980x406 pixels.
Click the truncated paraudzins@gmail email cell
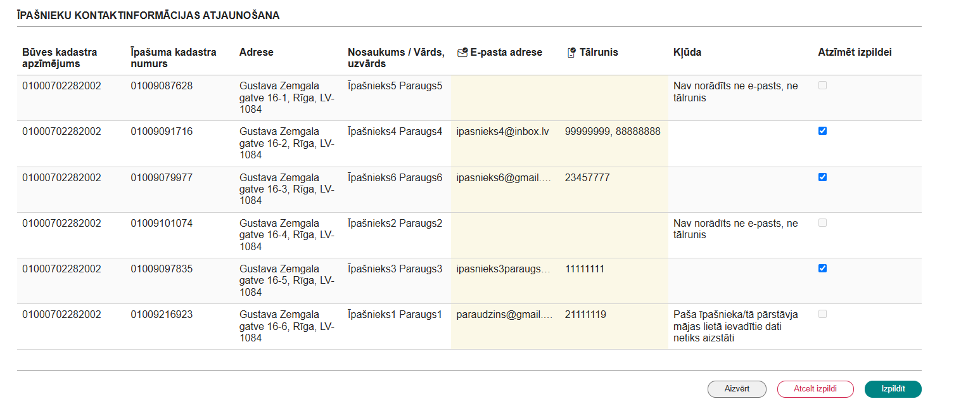pyautogui.click(x=504, y=315)
